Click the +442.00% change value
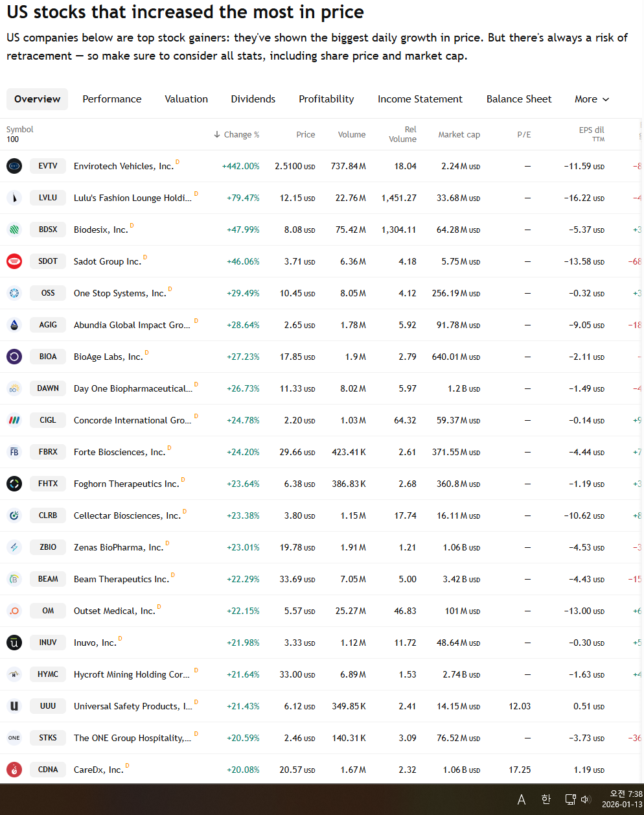The width and height of the screenshot is (644, 815). 241,166
